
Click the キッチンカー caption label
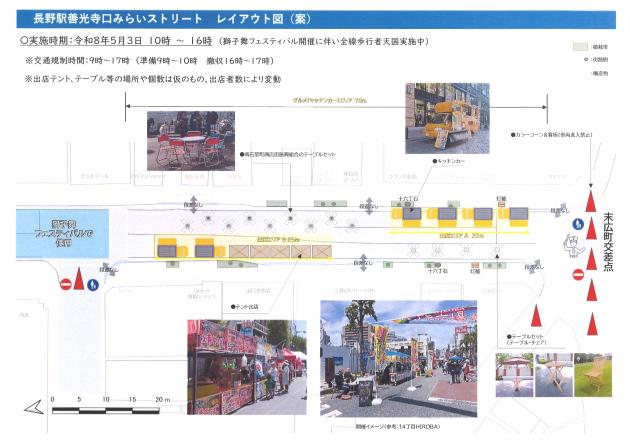446,160
